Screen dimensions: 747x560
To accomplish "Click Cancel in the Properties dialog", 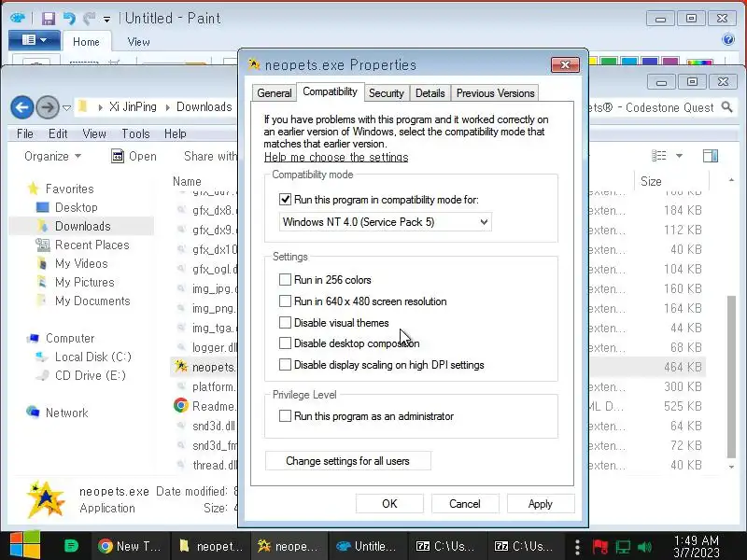I will (465, 503).
